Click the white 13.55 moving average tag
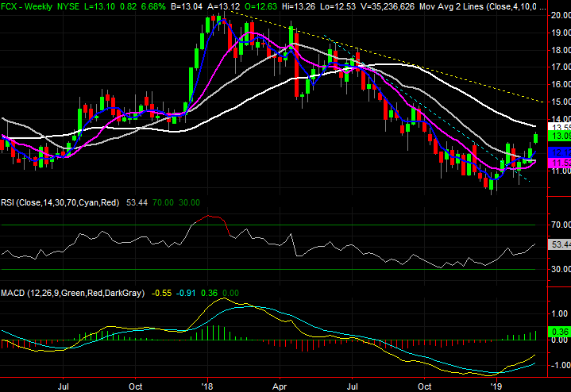The width and height of the screenshot is (571, 392). pos(560,127)
